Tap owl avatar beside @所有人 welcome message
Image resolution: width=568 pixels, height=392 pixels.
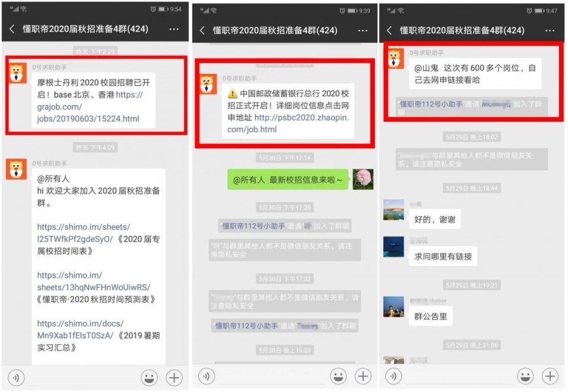[16, 169]
